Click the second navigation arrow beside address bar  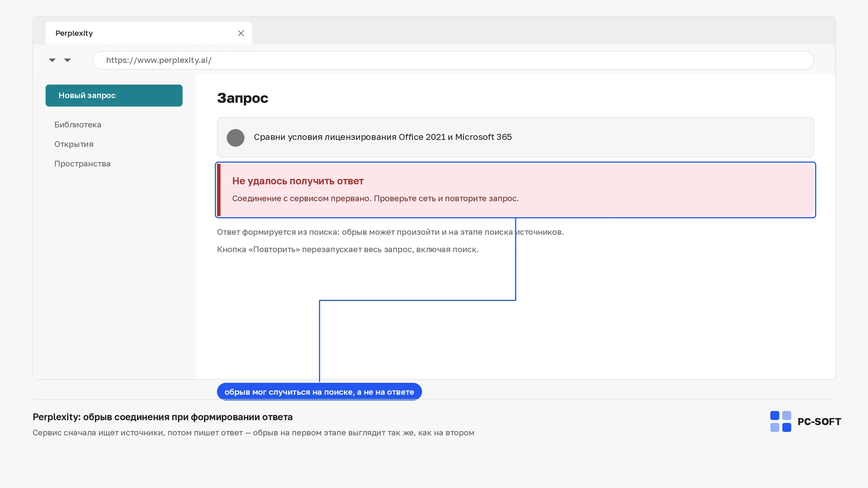(x=67, y=60)
